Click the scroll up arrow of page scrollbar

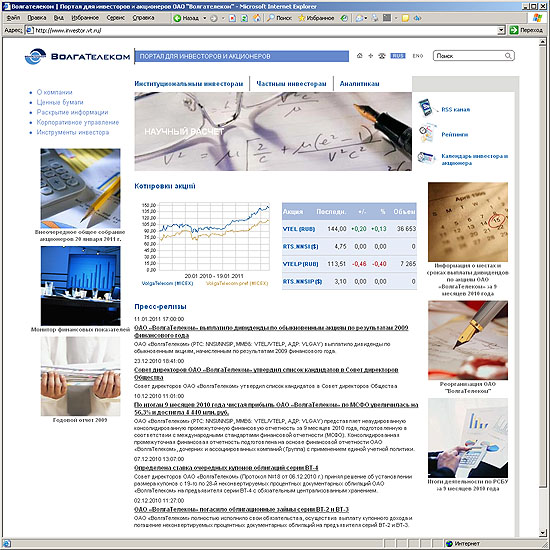(x=543, y=42)
